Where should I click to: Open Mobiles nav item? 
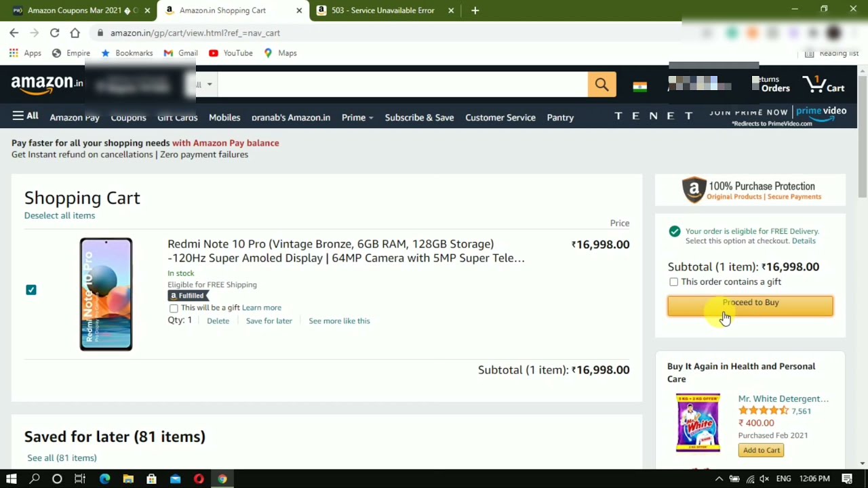tap(224, 117)
